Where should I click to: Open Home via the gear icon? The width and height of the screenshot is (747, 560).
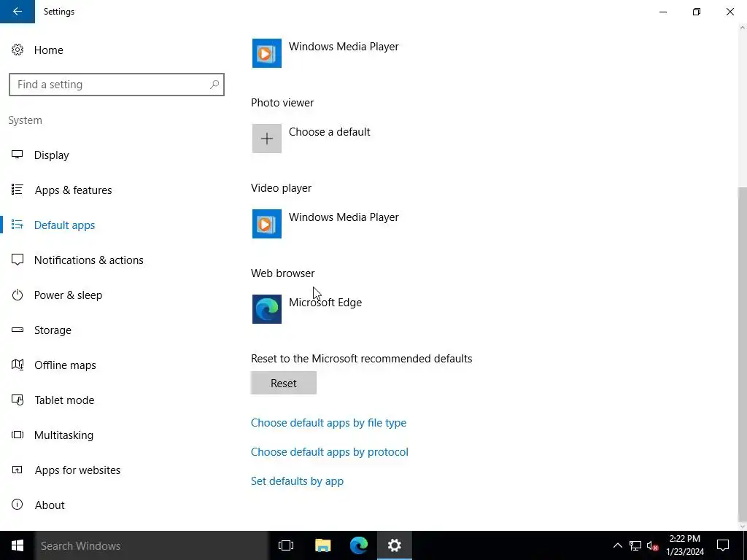pyautogui.click(x=18, y=50)
